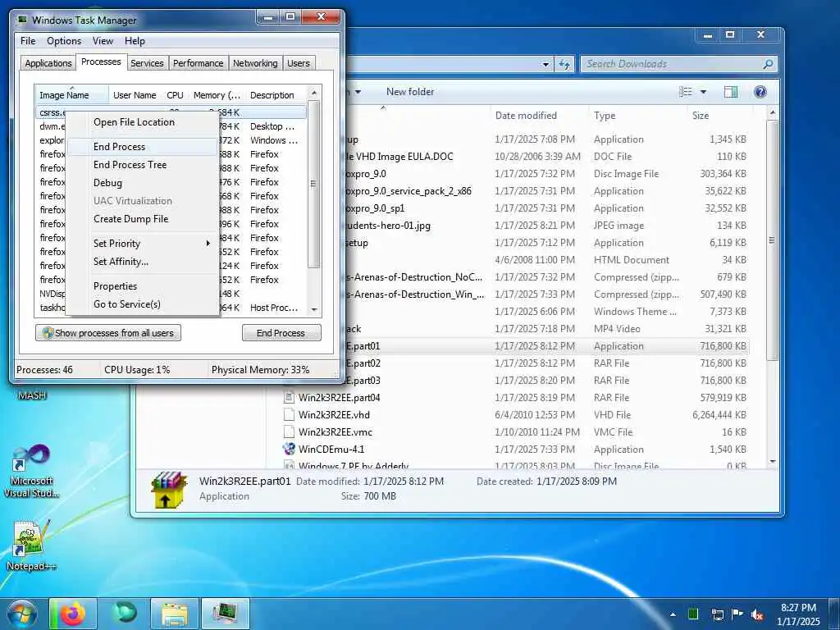Click the Task Manager title bar icon
840x630 pixels.
pyautogui.click(x=22, y=20)
